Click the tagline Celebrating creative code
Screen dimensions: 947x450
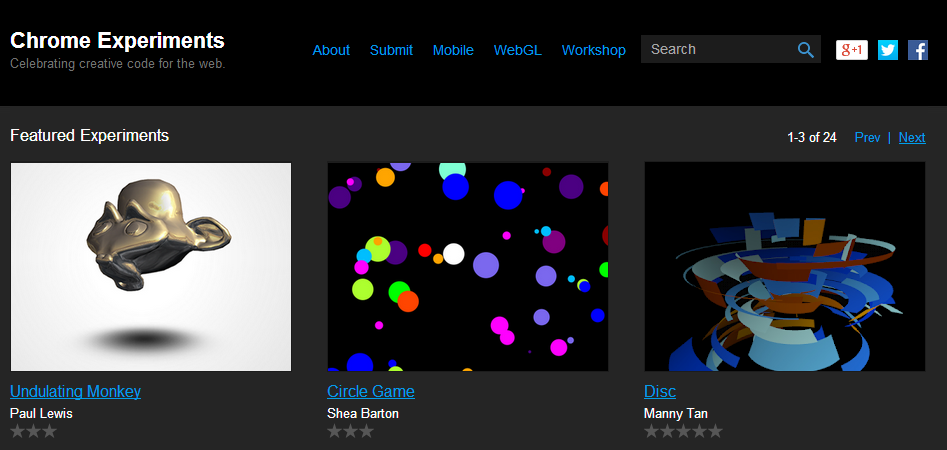(118, 63)
